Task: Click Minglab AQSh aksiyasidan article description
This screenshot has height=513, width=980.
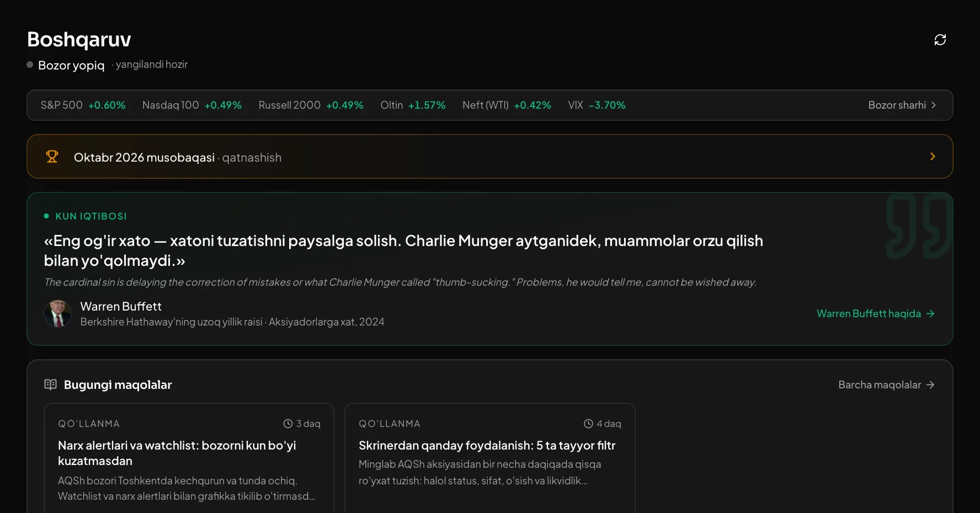Action: (x=480, y=472)
